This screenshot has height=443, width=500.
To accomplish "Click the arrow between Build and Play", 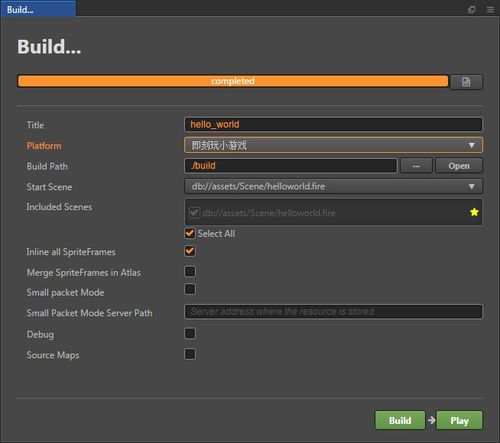I will tap(431, 420).
